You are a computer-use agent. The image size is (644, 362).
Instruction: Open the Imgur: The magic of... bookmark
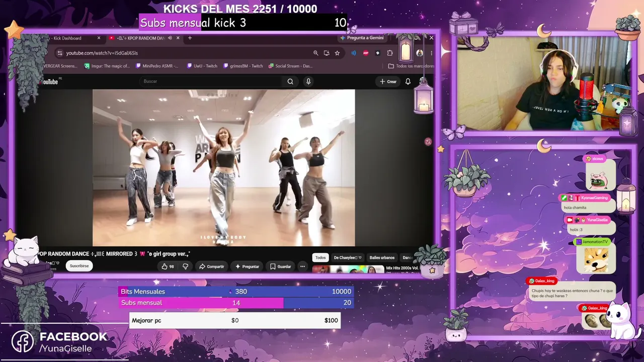[107, 66]
